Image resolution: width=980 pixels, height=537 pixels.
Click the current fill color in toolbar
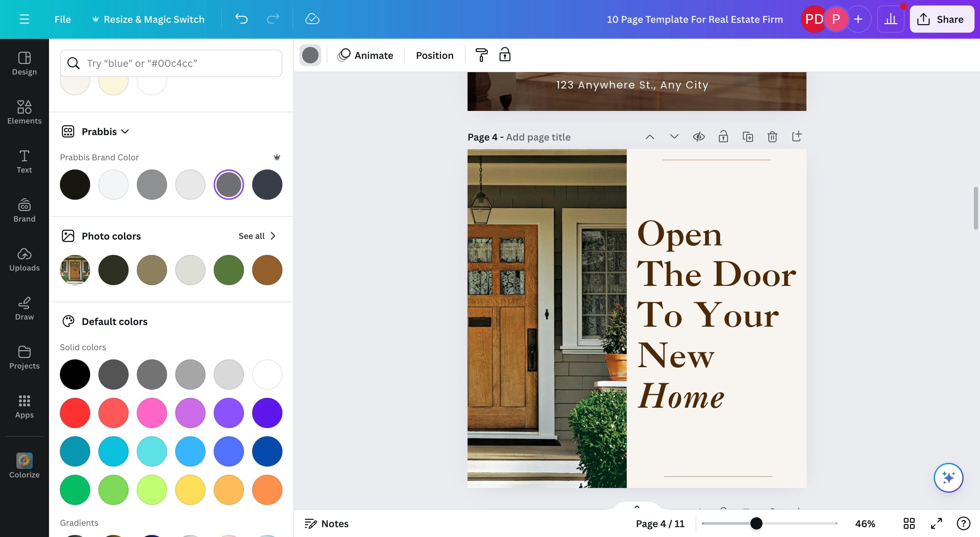(x=310, y=55)
